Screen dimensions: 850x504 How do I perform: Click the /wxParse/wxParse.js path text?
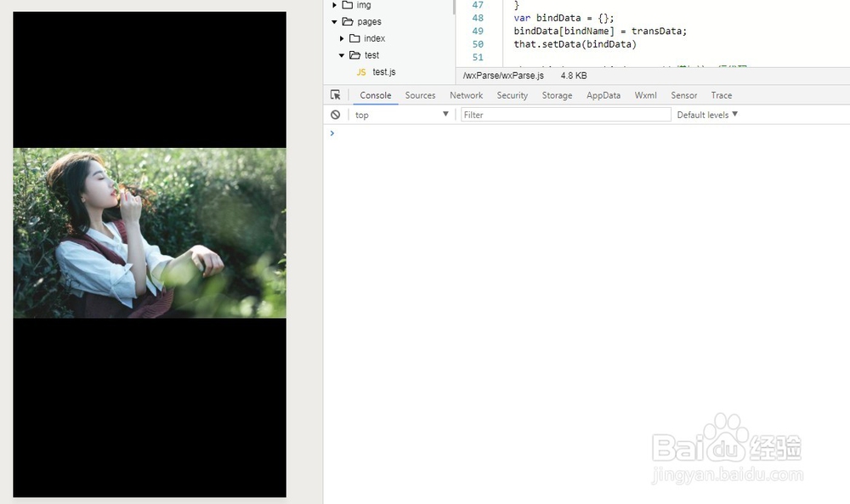click(x=503, y=76)
